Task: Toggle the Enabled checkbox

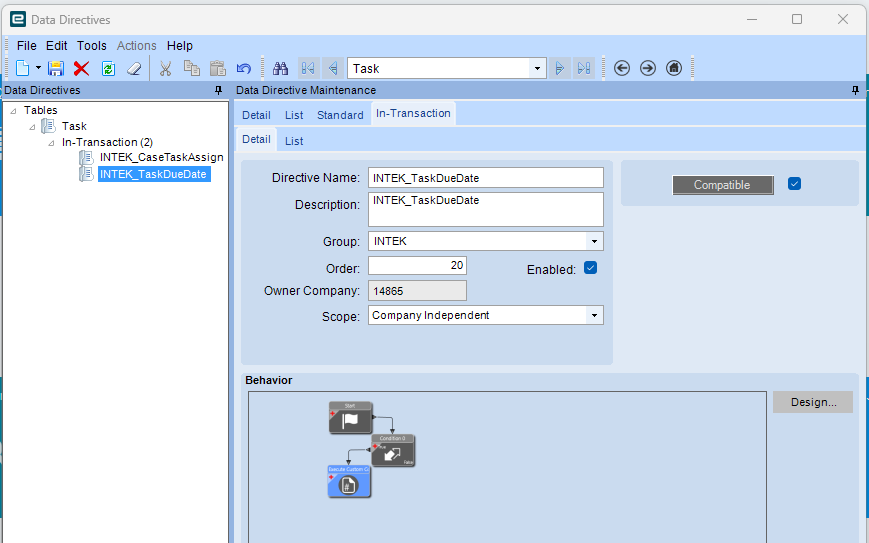Action: [x=590, y=268]
